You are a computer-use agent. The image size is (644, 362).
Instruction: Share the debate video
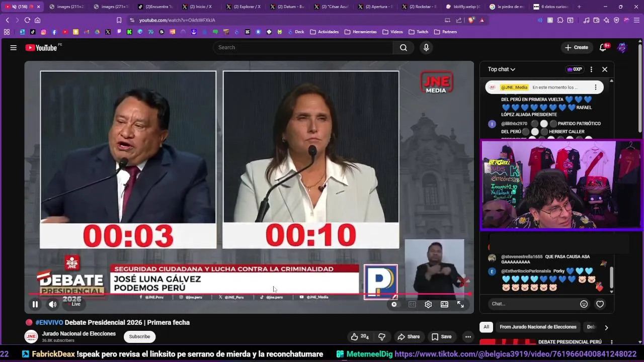[x=409, y=337]
